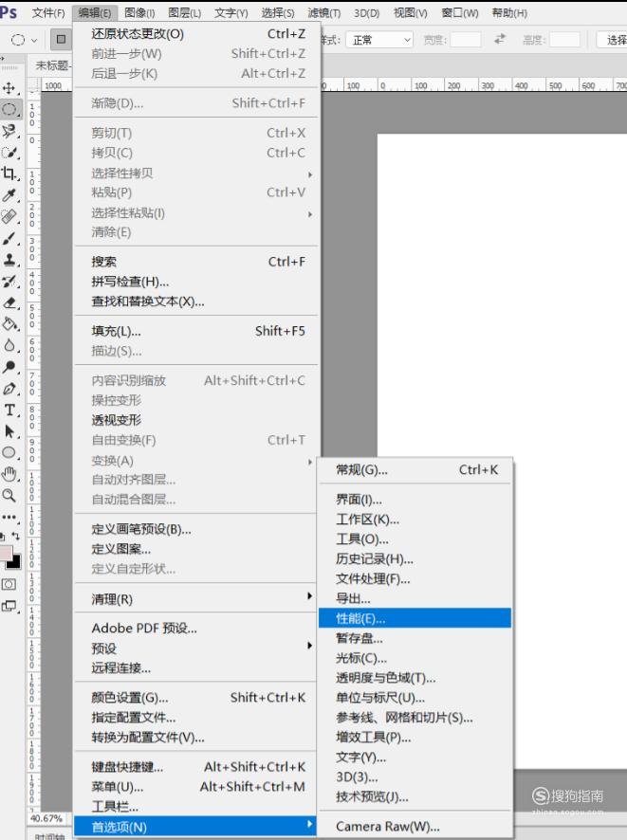Choose 透视变形 from Edit menu
This screenshot has height=840, width=627.
pos(195,420)
